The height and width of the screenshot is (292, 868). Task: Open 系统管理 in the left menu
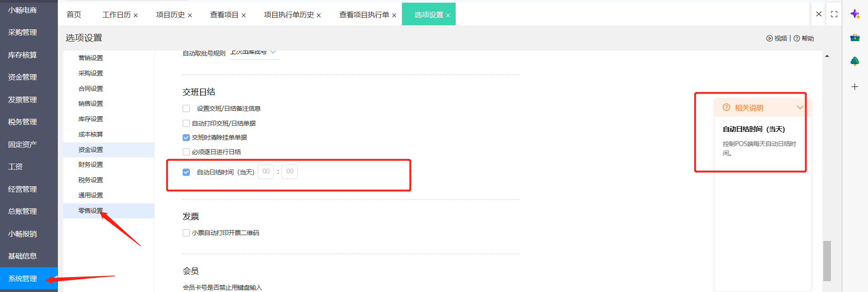click(23, 278)
